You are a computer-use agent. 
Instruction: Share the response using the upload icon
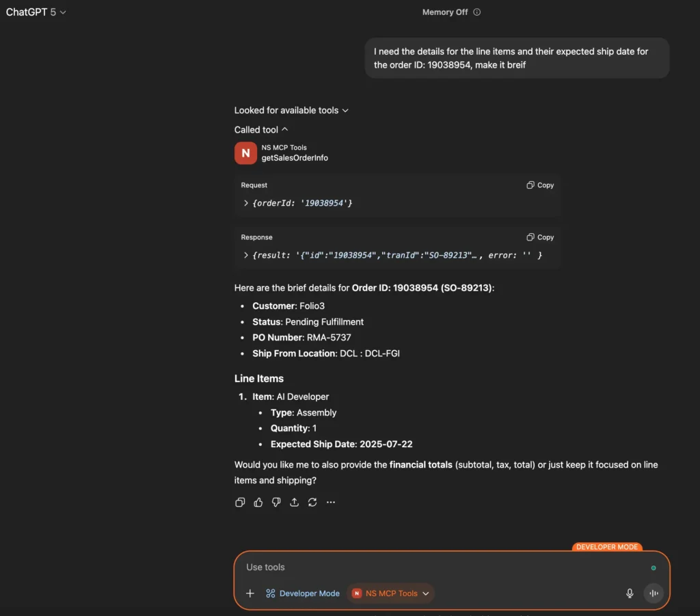click(295, 503)
